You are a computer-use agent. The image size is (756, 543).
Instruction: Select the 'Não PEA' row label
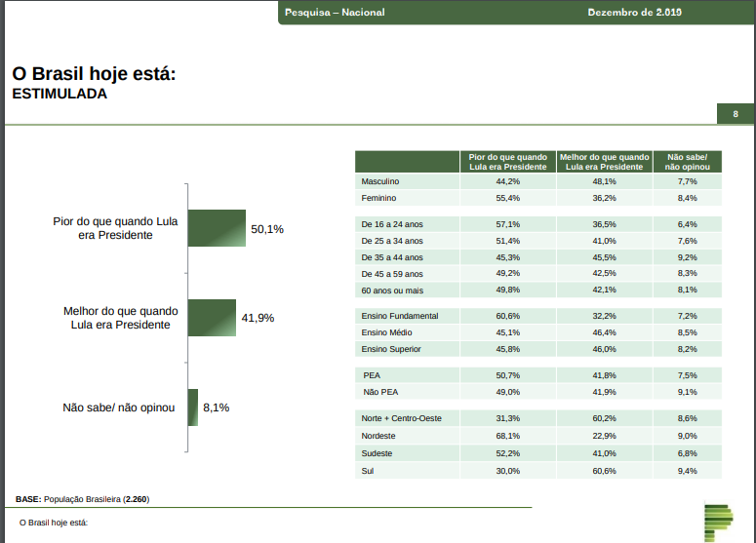click(x=380, y=392)
